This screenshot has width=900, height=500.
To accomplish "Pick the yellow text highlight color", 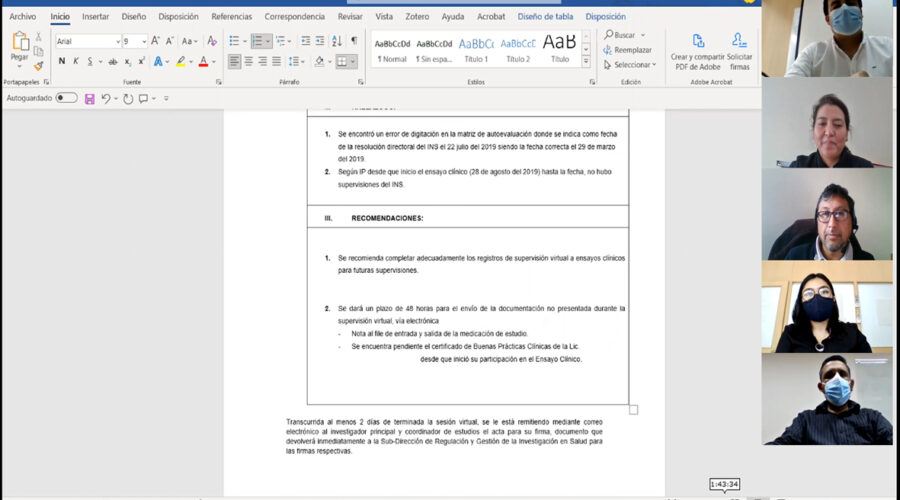I will coord(181,61).
